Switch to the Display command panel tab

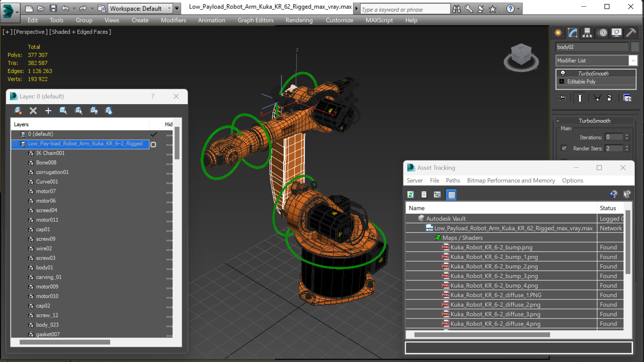[x=616, y=33]
